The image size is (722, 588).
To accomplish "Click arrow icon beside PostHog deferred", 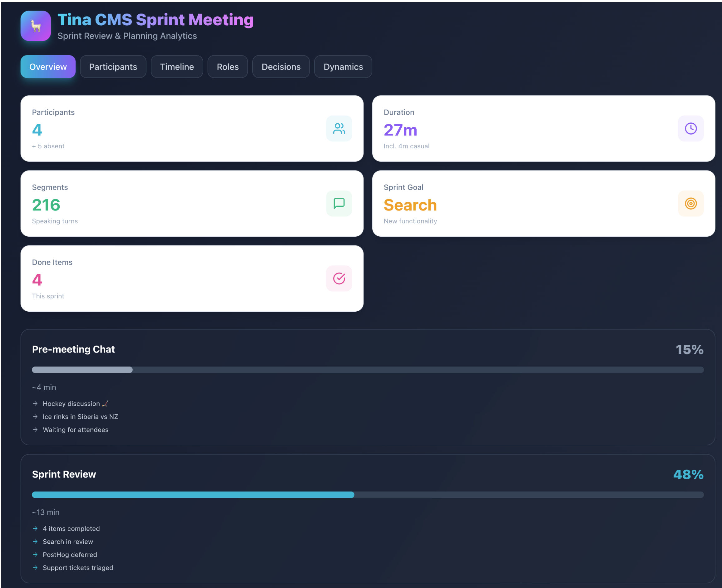I will click(x=35, y=555).
